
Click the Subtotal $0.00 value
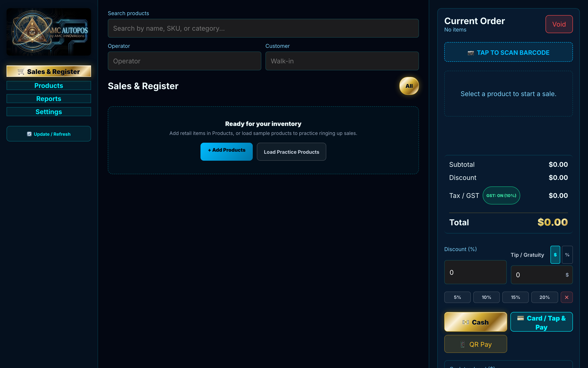tap(558, 165)
